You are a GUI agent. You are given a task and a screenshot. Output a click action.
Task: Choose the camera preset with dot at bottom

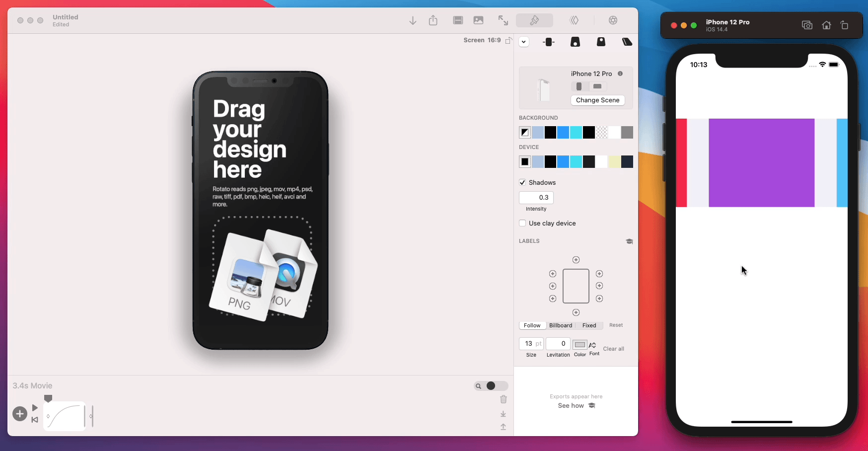pos(575,42)
